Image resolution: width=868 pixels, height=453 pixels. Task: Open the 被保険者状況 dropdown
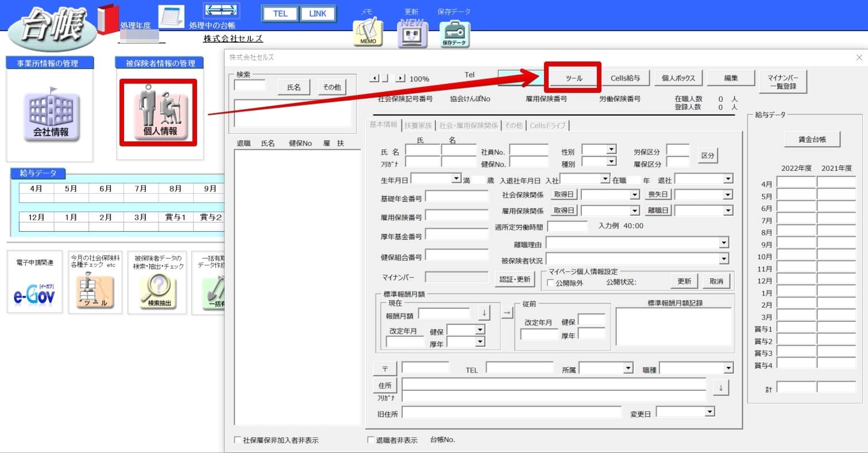click(x=724, y=259)
